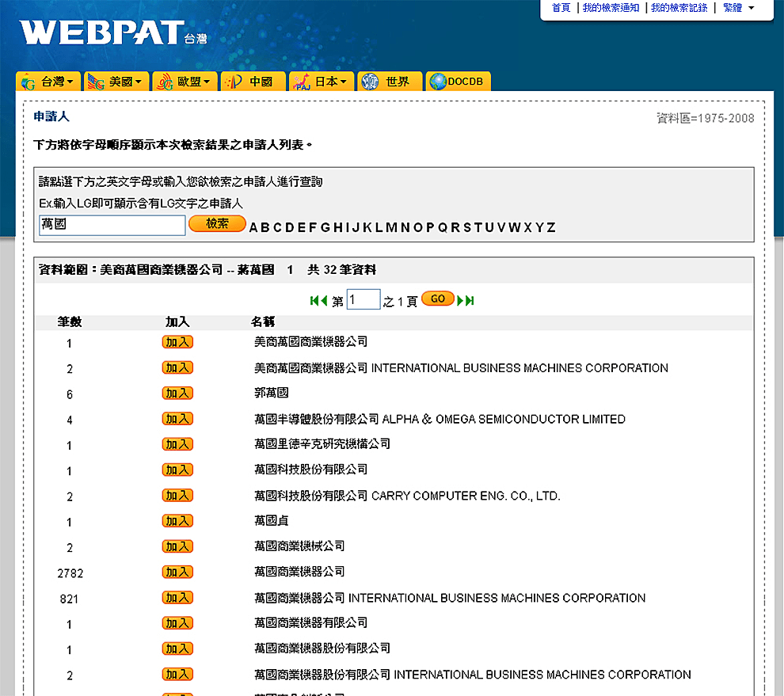The height and width of the screenshot is (696, 784).
Task: Open the 美國 database dropdown tab
Action: pyautogui.click(x=116, y=82)
